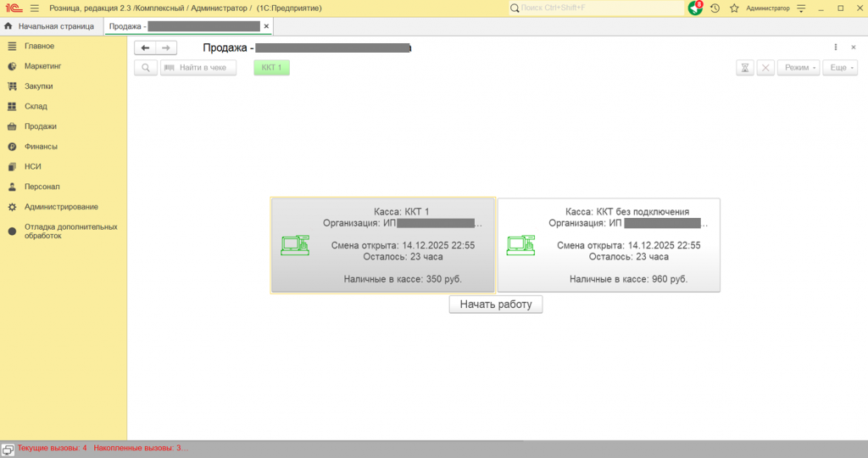This screenshot has width=868, height=458.
Task: Open favorites star icon
Action: 734,8
